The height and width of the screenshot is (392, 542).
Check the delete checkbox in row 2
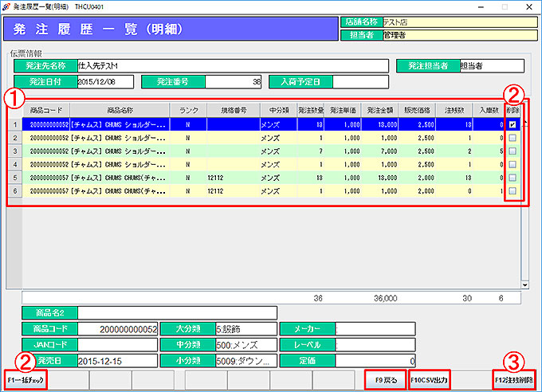(x=513, y=138)
